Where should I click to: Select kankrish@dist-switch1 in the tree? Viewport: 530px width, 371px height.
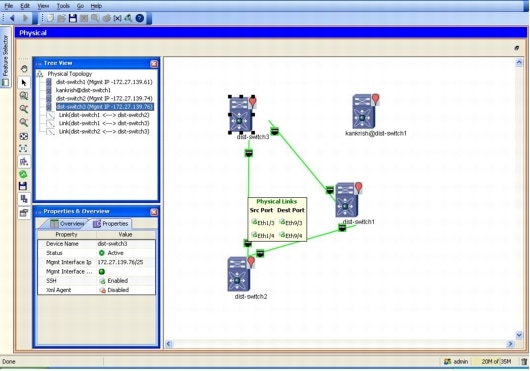coord(83,90)
